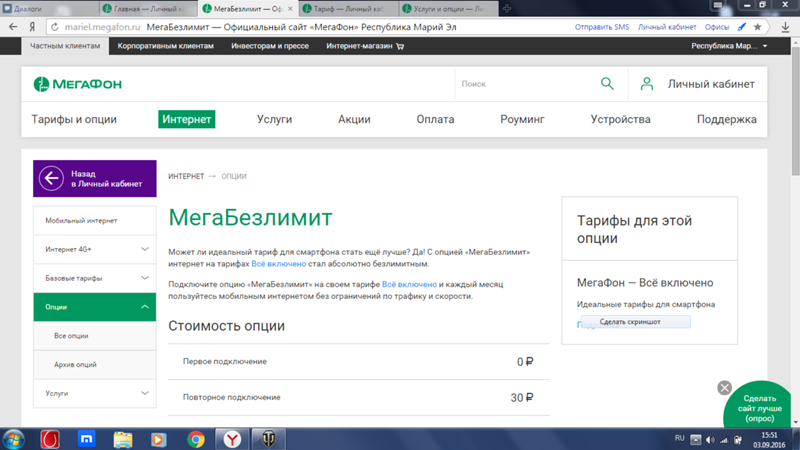
Task: Open Корпоративным клиентам section
Action: [165, 46]
